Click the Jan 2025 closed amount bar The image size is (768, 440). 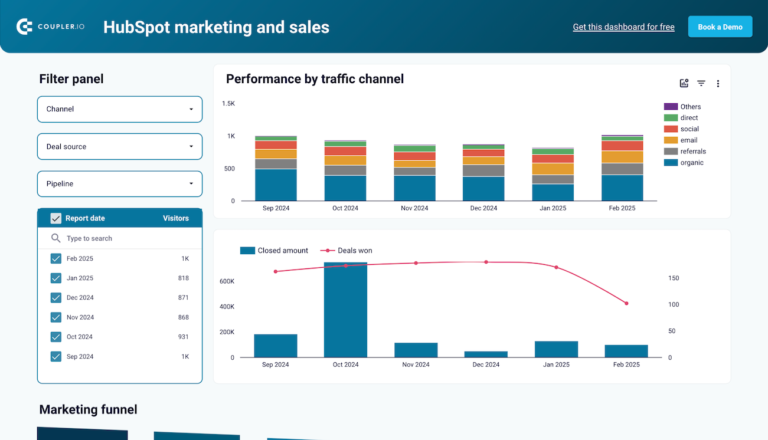point(556,349)
